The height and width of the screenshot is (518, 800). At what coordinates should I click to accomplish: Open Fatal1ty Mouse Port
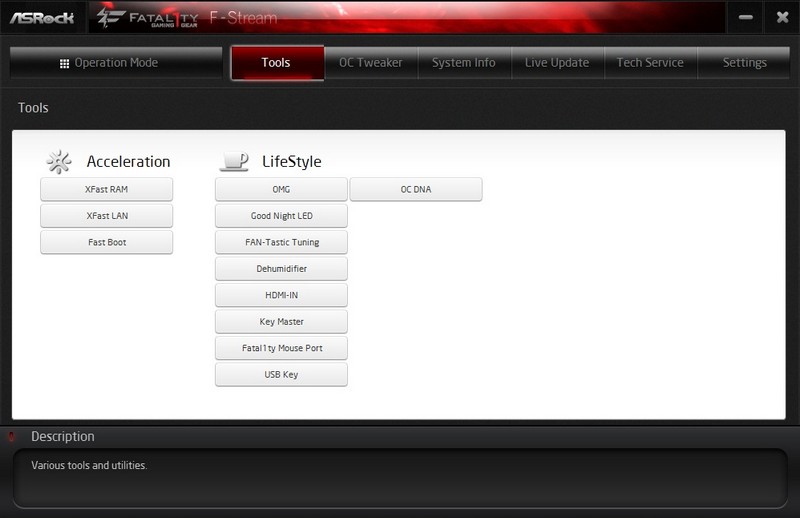click(x=281, y=348)
